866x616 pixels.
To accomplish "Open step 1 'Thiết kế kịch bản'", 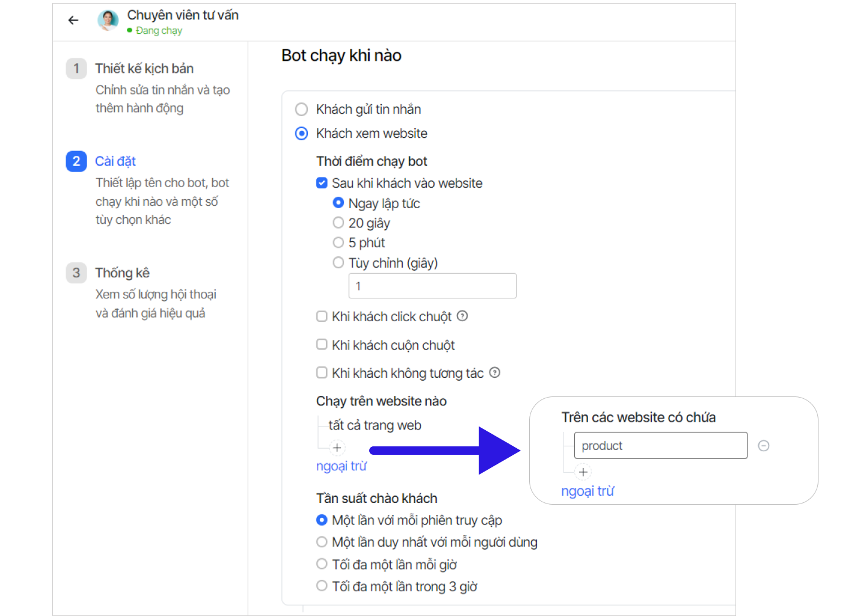I will click(144, 69).
